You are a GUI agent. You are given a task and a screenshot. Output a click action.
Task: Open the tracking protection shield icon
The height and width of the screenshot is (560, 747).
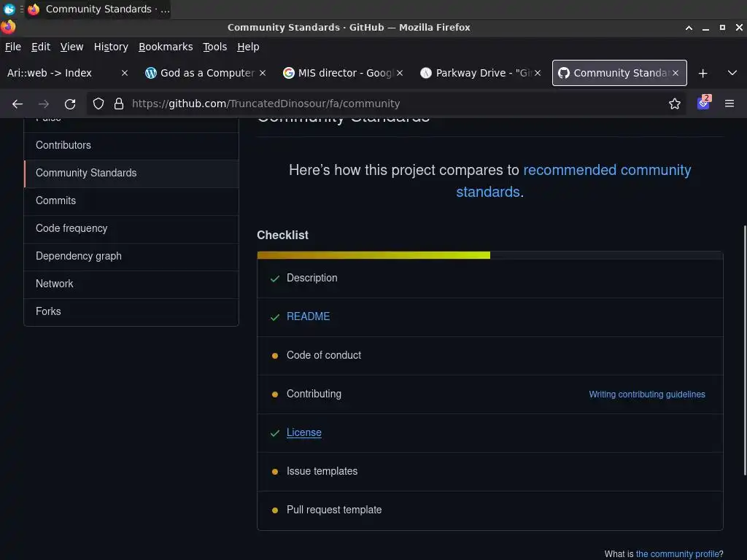click(98, 104)
